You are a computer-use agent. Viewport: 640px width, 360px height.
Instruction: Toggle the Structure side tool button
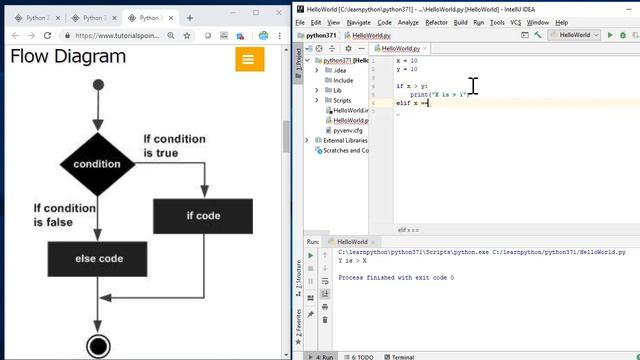[298, 278]
